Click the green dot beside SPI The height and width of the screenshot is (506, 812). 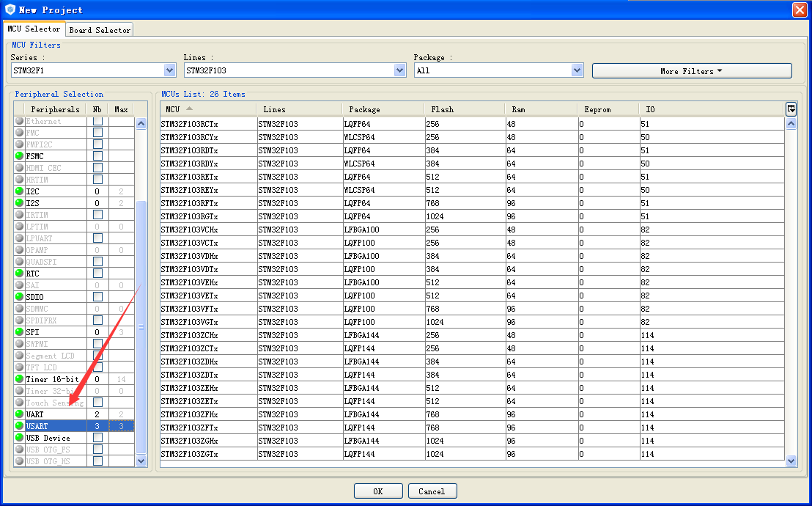[x=19, y=331]
